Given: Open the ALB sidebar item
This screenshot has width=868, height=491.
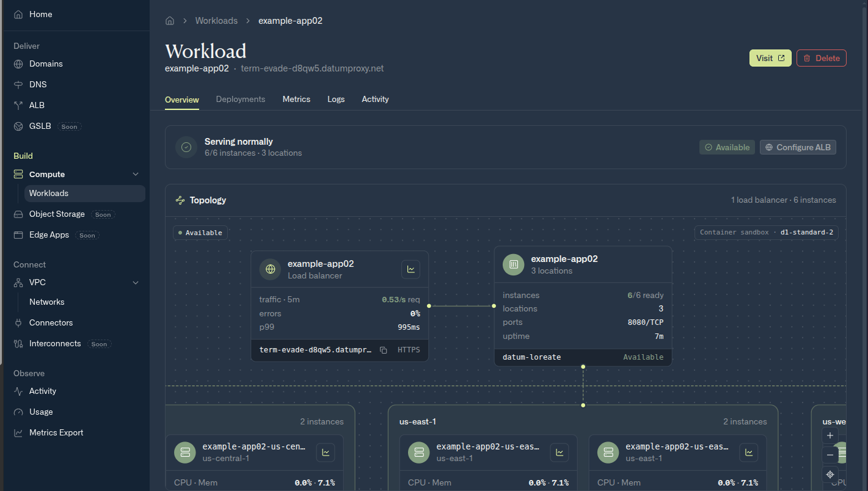Looking at the screenshot, I should (37, 105).
